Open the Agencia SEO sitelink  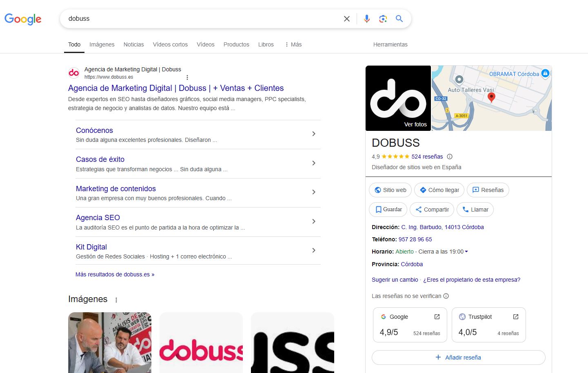[98, 218]
